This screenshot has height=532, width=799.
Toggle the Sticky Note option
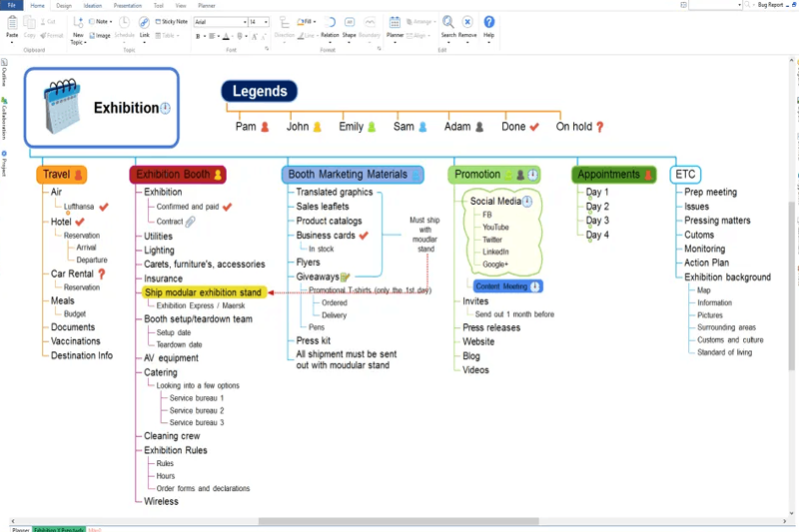click(171, 21)
